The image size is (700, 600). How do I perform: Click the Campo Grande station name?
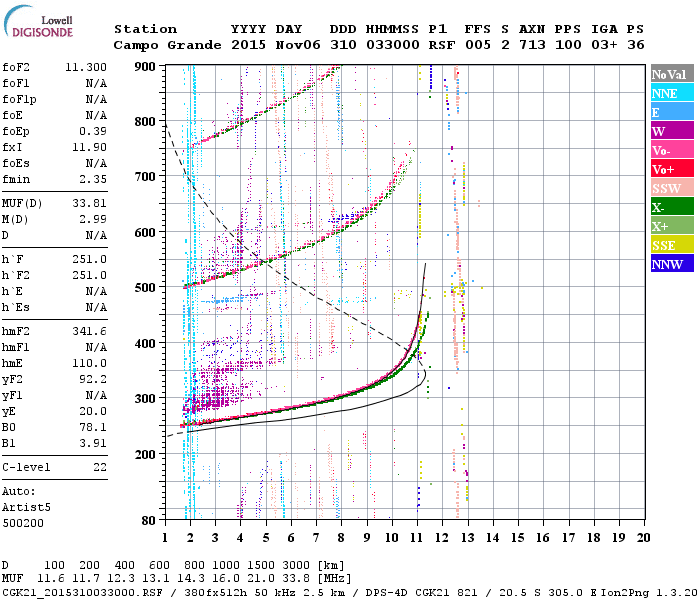(x=167, y=45)
